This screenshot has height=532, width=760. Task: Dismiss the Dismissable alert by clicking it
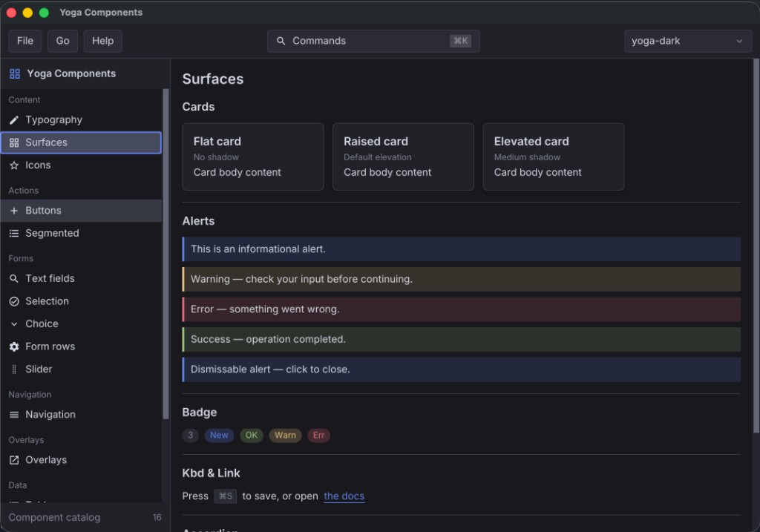coord(462,370)
